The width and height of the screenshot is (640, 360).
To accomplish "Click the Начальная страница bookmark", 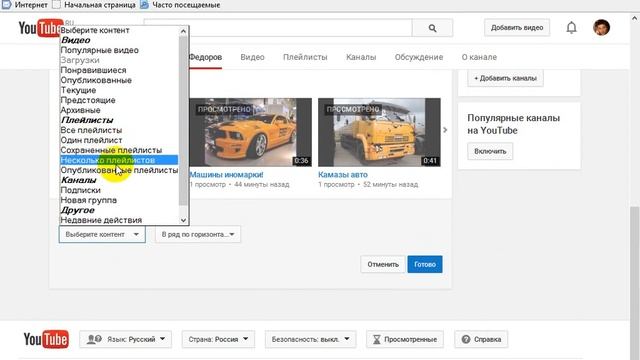I will 95,5.
